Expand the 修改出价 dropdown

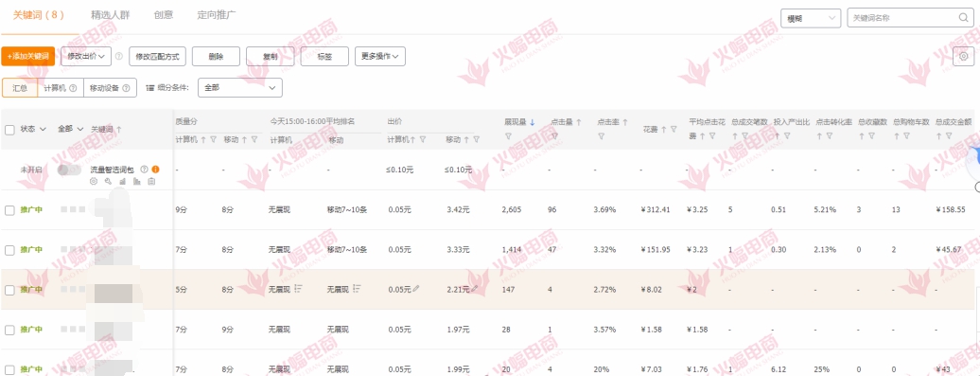86,56
